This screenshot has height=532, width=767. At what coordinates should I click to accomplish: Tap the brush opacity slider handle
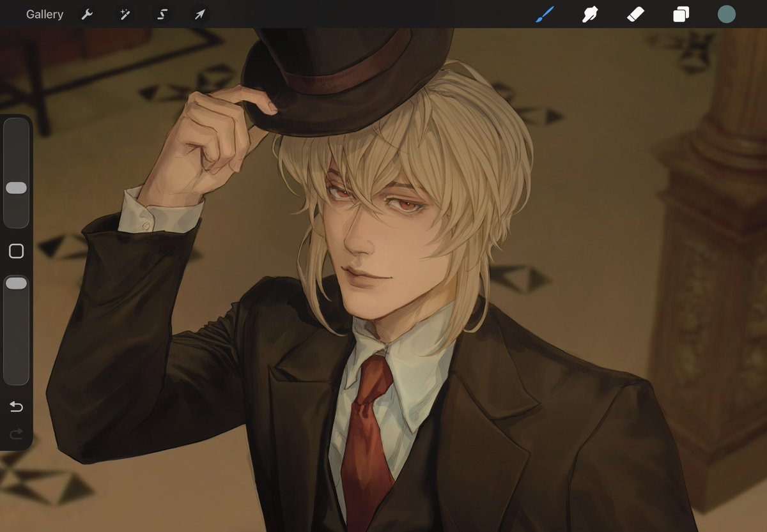[17, 283]
